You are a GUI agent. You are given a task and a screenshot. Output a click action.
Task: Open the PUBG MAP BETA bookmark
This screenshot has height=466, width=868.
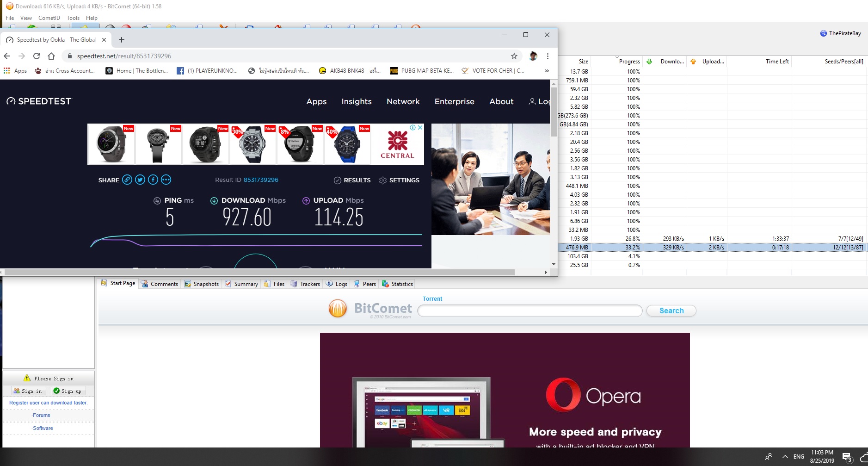click(x=422, y=71)
